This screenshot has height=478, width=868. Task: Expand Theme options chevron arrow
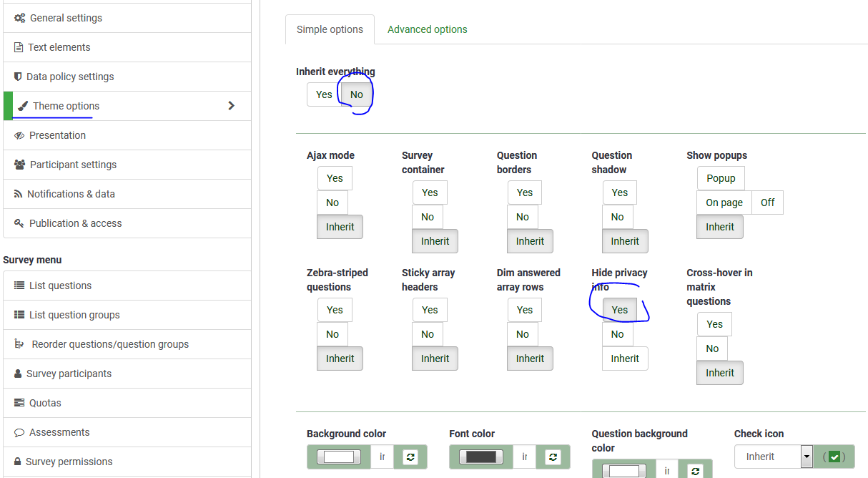(231, 106)
